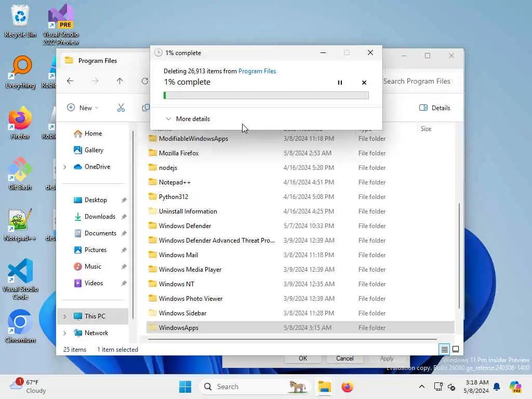Open the Recycle Bin desktop icon
The width and height of the screenshot is (532, 399).
click(20, 21)
